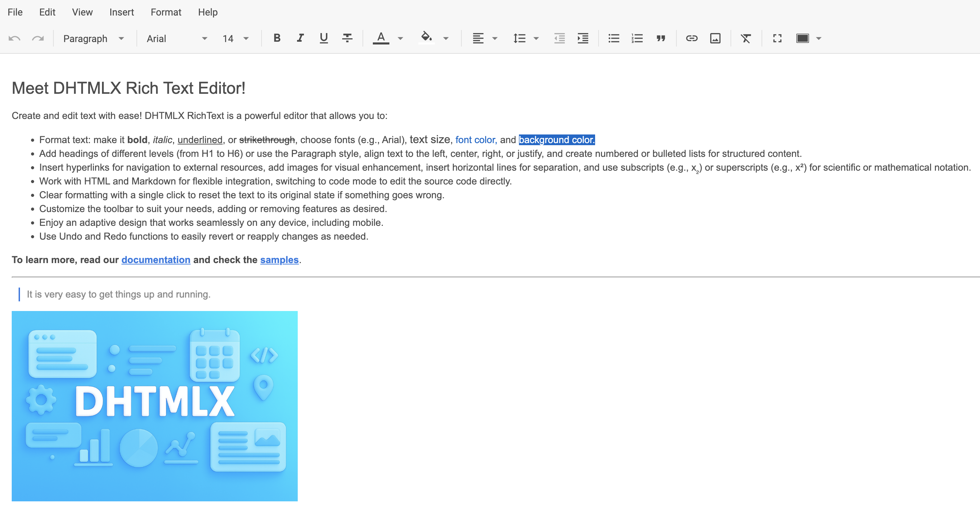Open the Format menu
The width and height of the screenshot is (980, 511).
click(166, 12)
